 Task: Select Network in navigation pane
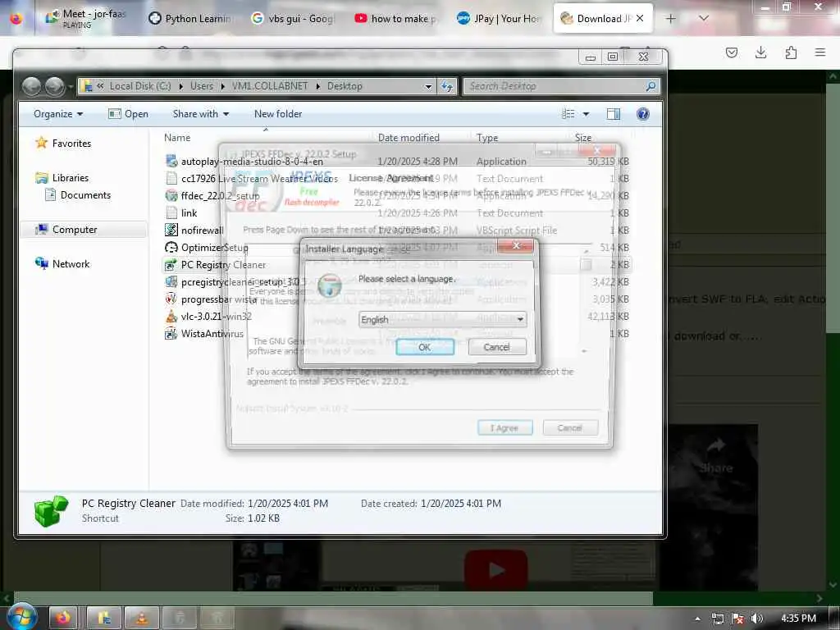(x=71, y=263)
